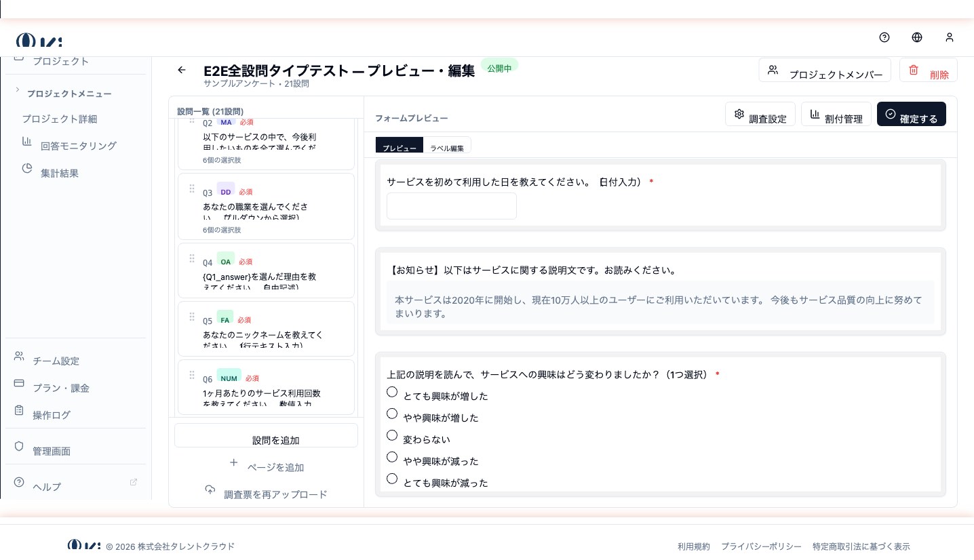Click the back arrow beside survey title
974x560 pixels.
tap(181, 70)
